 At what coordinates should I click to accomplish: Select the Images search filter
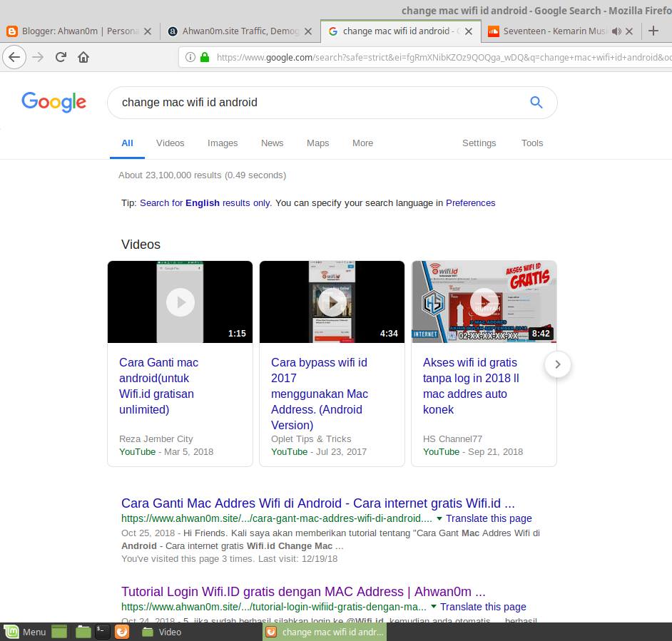click(x=223, y=143)
